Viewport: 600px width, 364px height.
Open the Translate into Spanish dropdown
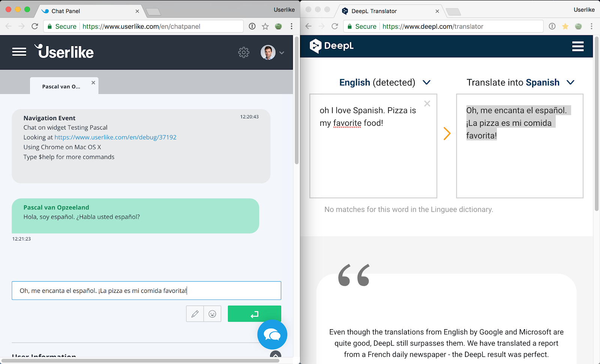520,82
